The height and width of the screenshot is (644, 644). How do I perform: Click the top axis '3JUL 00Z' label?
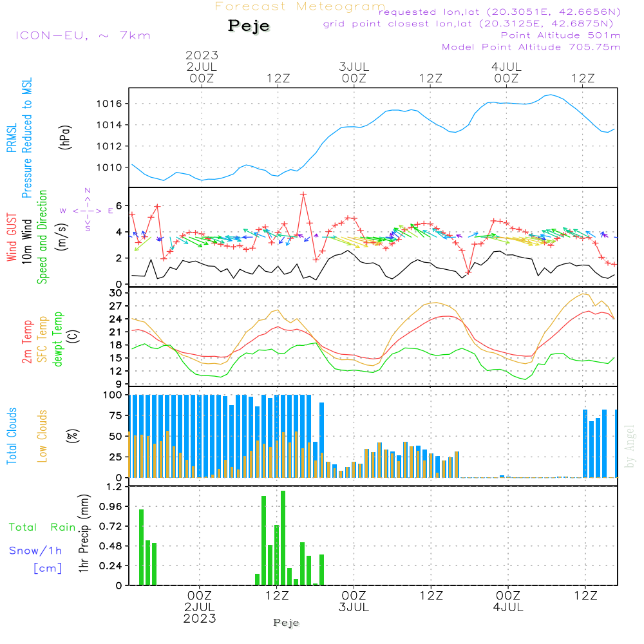(x=354, y=72)
